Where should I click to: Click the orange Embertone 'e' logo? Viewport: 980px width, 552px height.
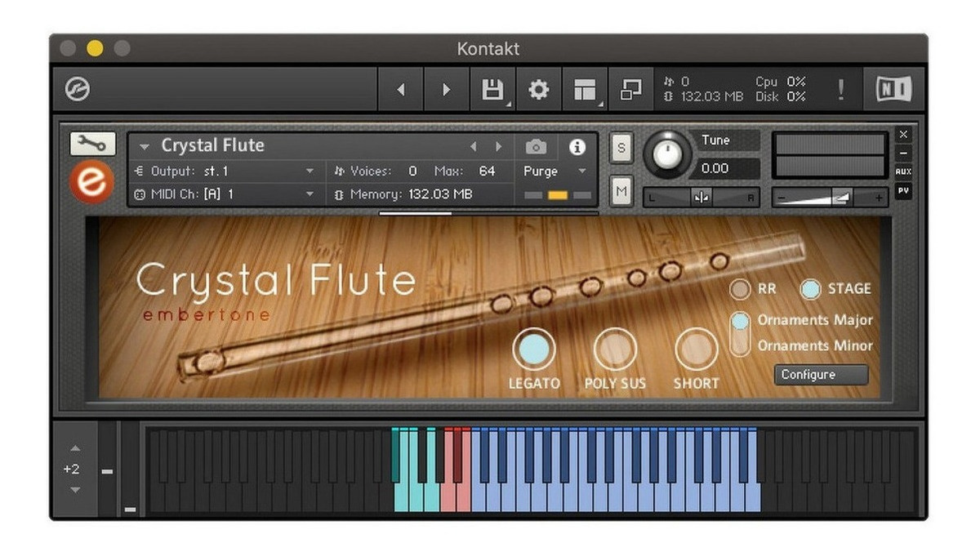coord(91,181)
